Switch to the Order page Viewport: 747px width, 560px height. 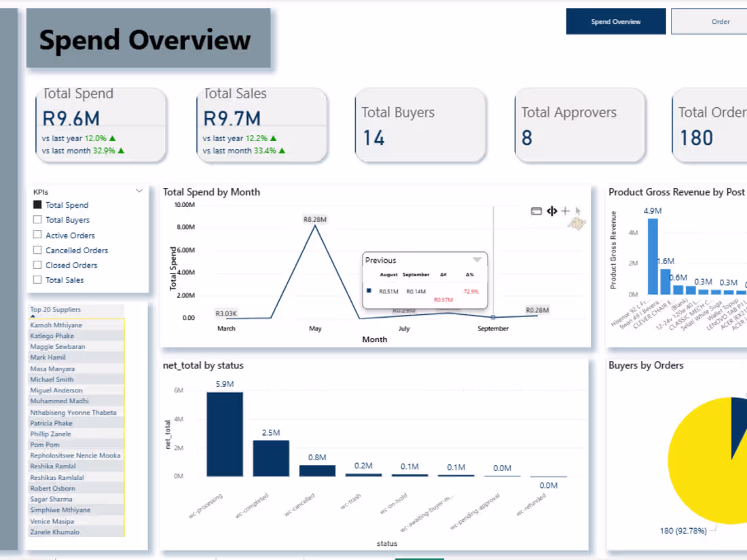pyautogui.click(x=722, y=21)
